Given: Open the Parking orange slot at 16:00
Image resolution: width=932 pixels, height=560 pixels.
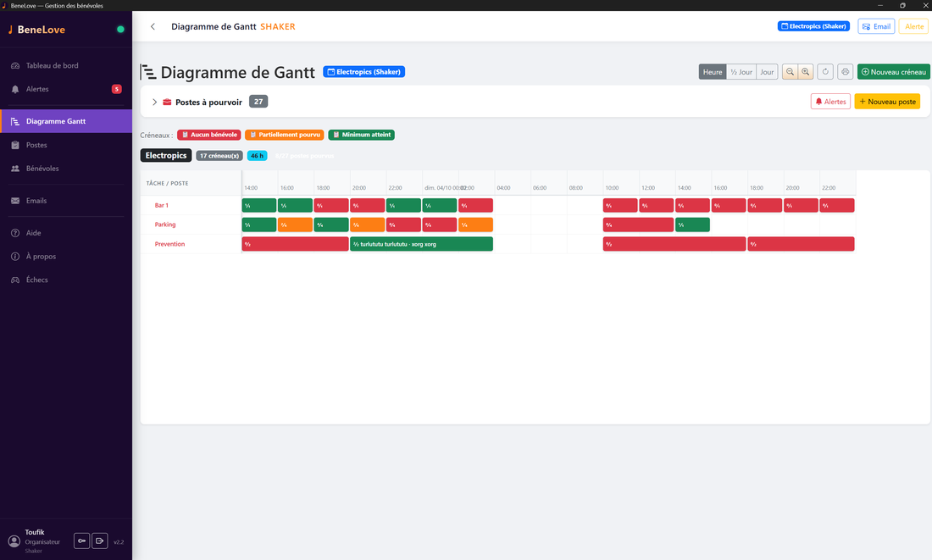Looking at the screenshot, I should pos(295,225).
